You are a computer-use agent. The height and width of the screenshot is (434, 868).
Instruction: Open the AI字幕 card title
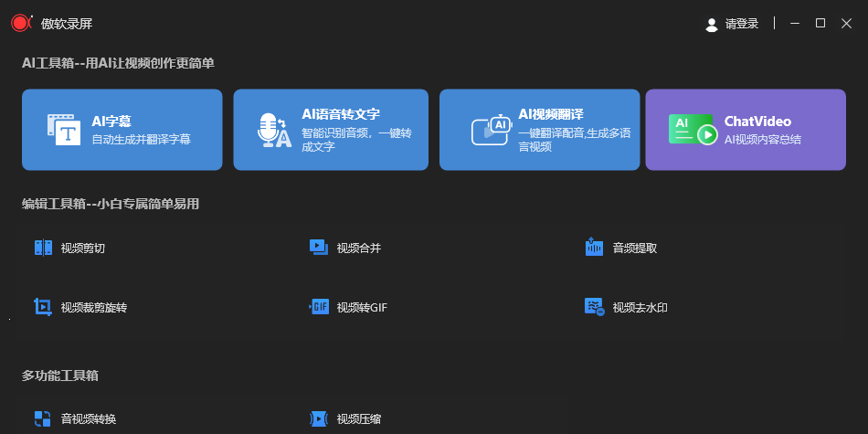[111, 122]
